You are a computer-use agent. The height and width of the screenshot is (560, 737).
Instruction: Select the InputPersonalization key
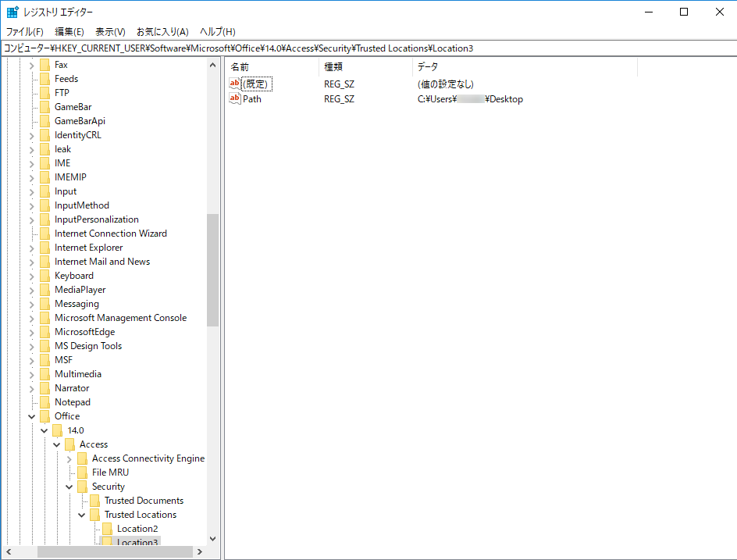coord(96,219)
